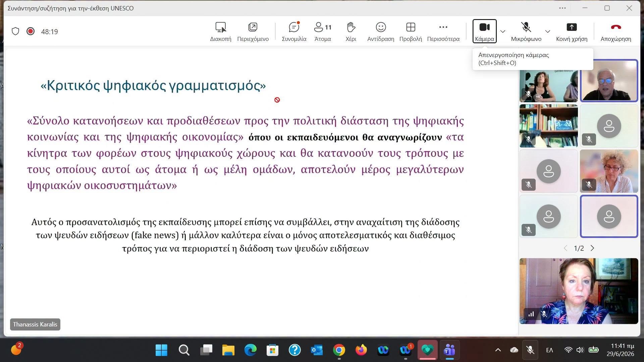Select the video tile of the man with glasses
The width and height of the screenshot is (644, 362).
[609, 80]
